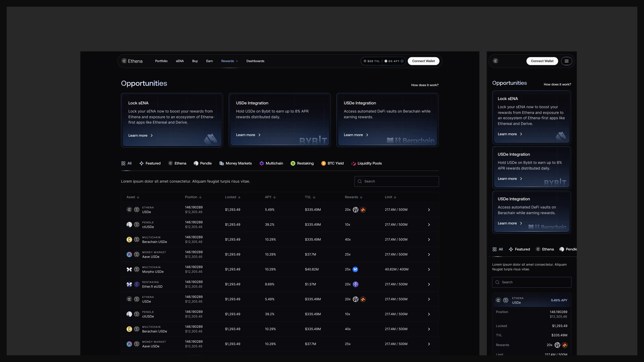Click the '40.82M / 400M' limit value

coord(396,269)
